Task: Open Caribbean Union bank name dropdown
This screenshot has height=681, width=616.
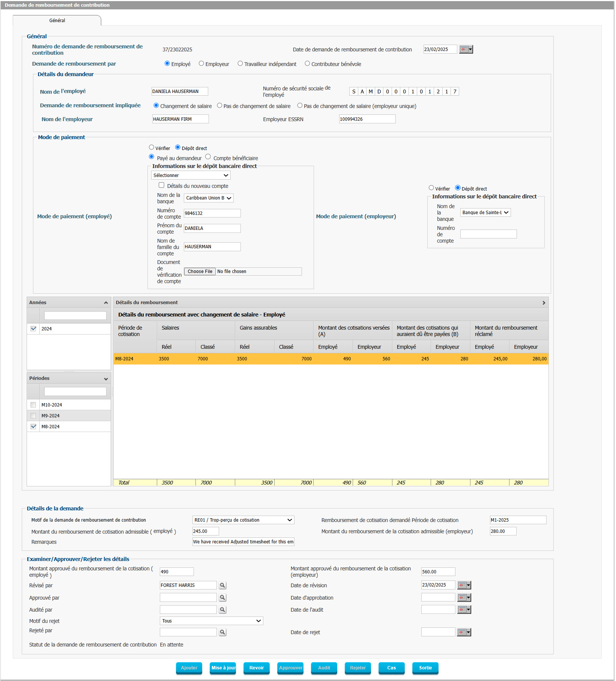Action: [x=209, y=198]
